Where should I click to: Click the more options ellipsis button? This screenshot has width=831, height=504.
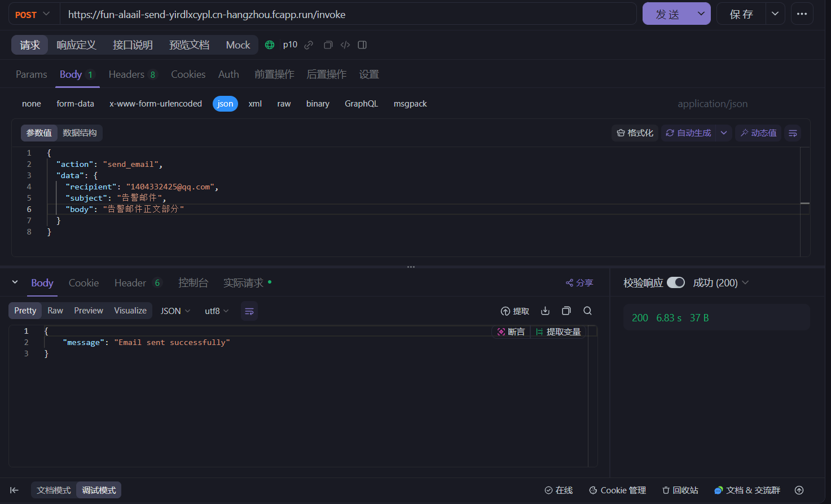[x=802, y=14]
